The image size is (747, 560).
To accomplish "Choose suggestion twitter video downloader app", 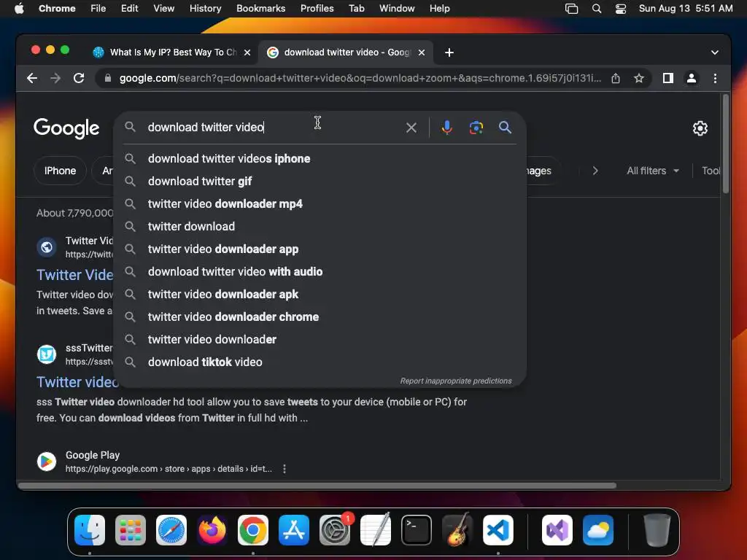I will [x=320, y=249].
